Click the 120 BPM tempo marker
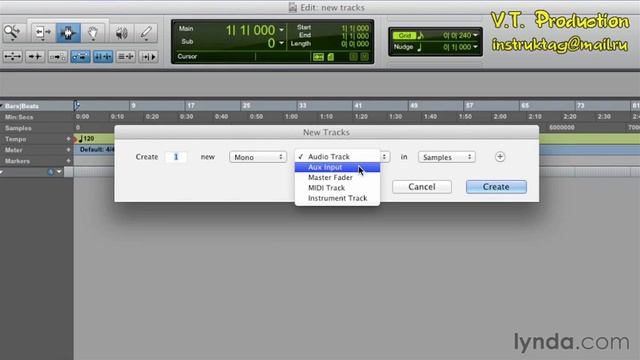This screenshot has width=640, height=360. (x=87, y=139)
